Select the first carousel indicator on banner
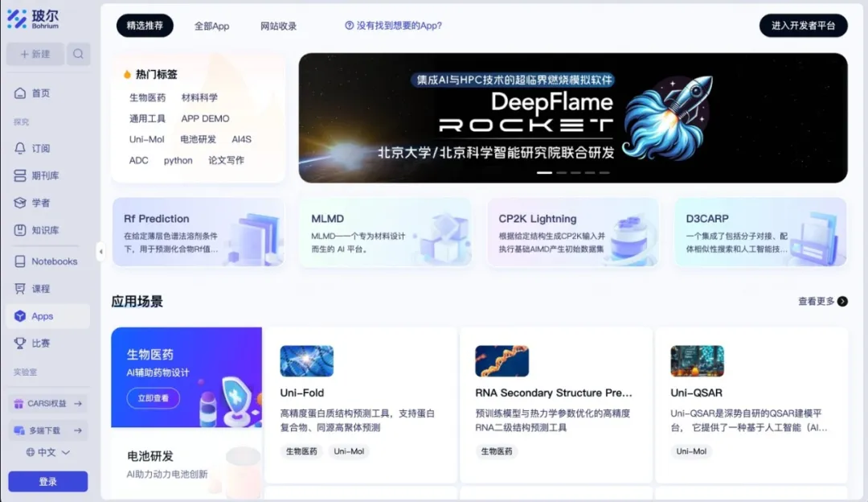This screenshot has height=502, width=868. point(544,173)
